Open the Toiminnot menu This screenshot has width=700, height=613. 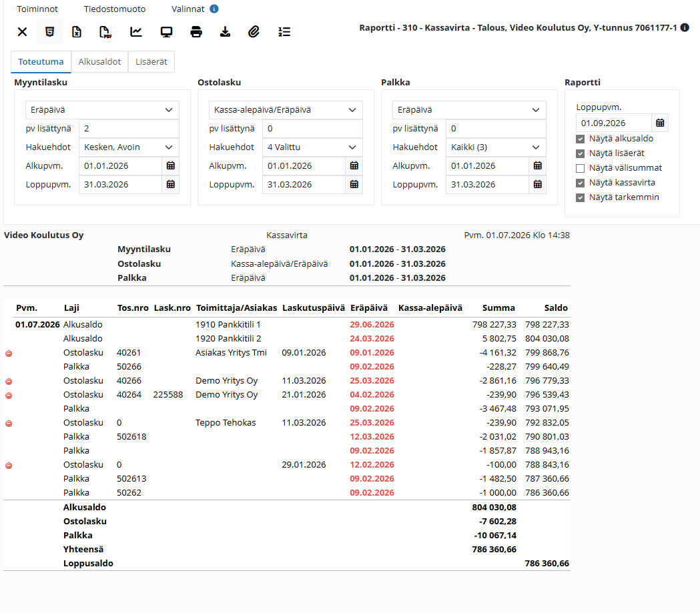point(37,9)
